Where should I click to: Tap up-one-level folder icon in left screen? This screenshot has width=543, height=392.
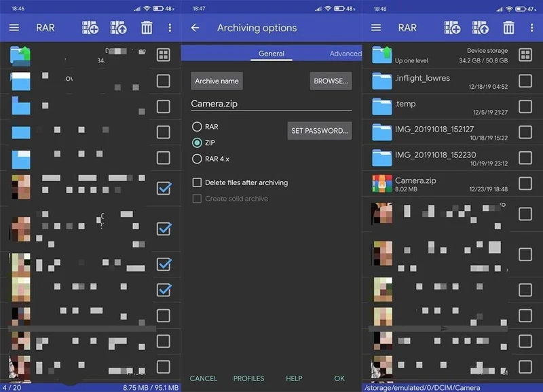[x=20, y=56]
